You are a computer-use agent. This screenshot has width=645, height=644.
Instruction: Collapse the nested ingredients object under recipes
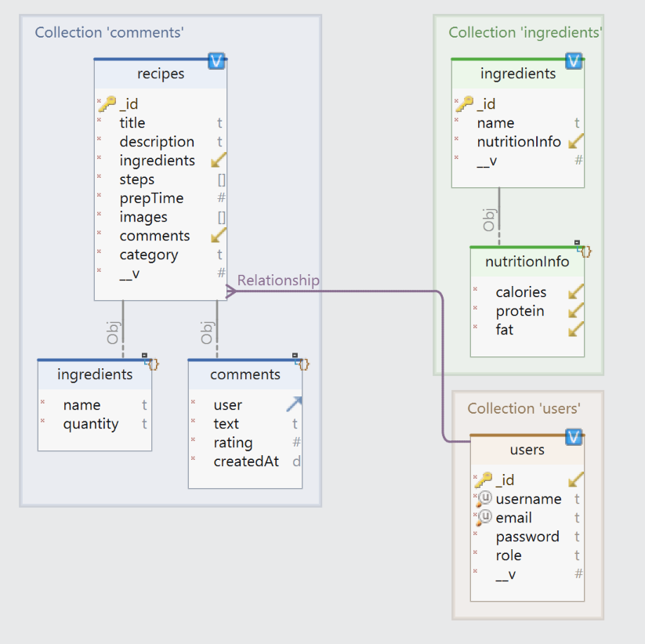pos(145,356)
